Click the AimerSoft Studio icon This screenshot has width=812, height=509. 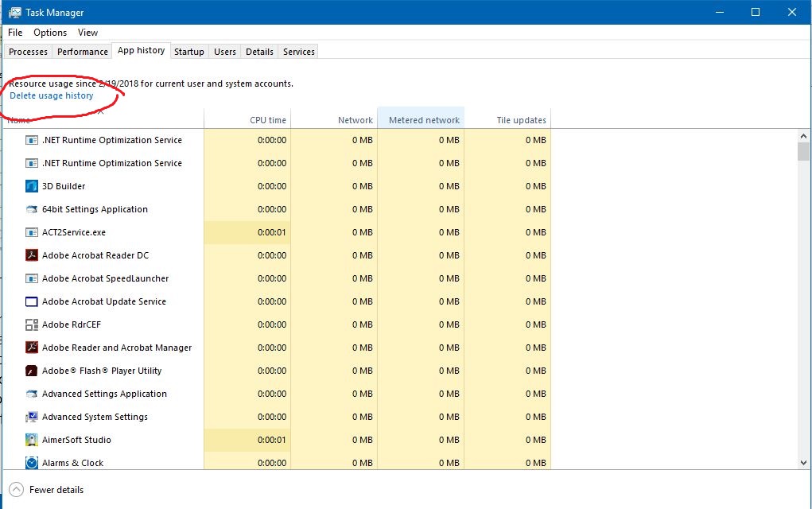coord(32,440)
